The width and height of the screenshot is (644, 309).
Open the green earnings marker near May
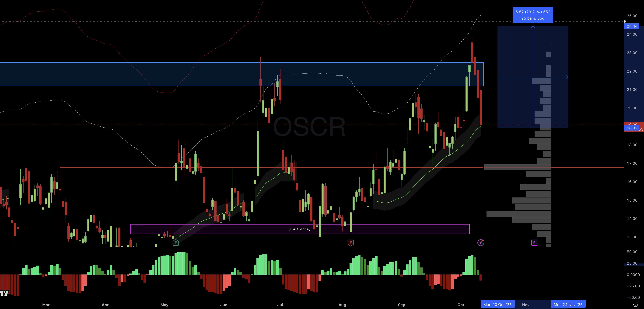[176, 242]
